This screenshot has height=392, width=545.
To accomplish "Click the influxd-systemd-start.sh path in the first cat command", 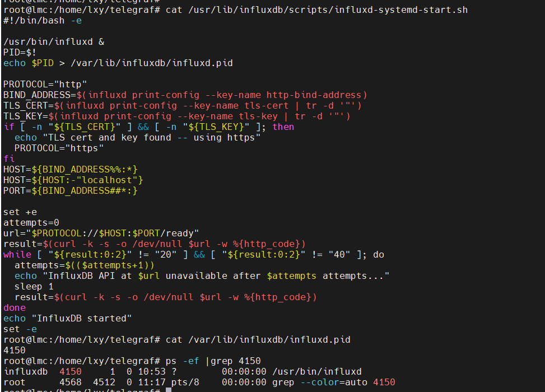I will click(x=328, y=10).
